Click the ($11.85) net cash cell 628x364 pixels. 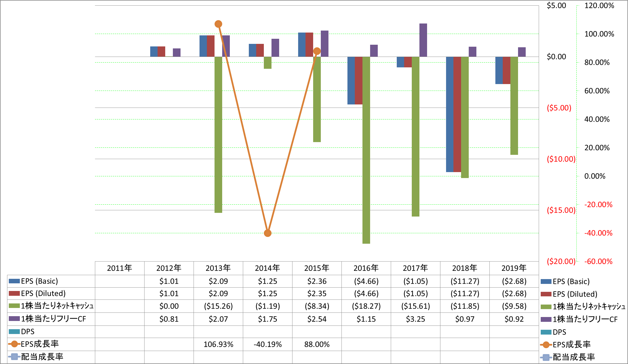[465, 306]
